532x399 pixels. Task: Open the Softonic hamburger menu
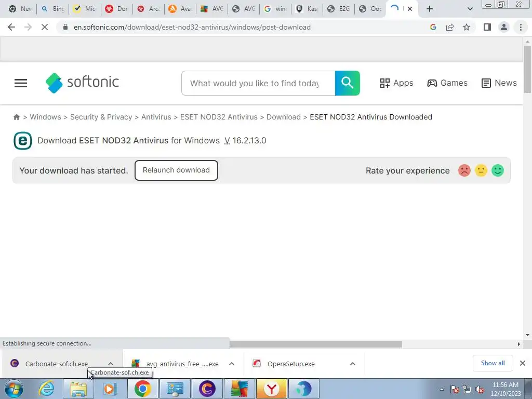(21, 83)
